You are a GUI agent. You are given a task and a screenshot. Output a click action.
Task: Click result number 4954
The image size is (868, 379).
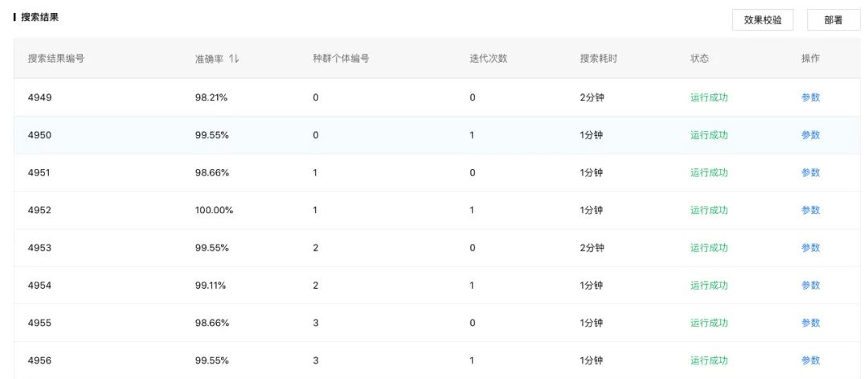39,286
